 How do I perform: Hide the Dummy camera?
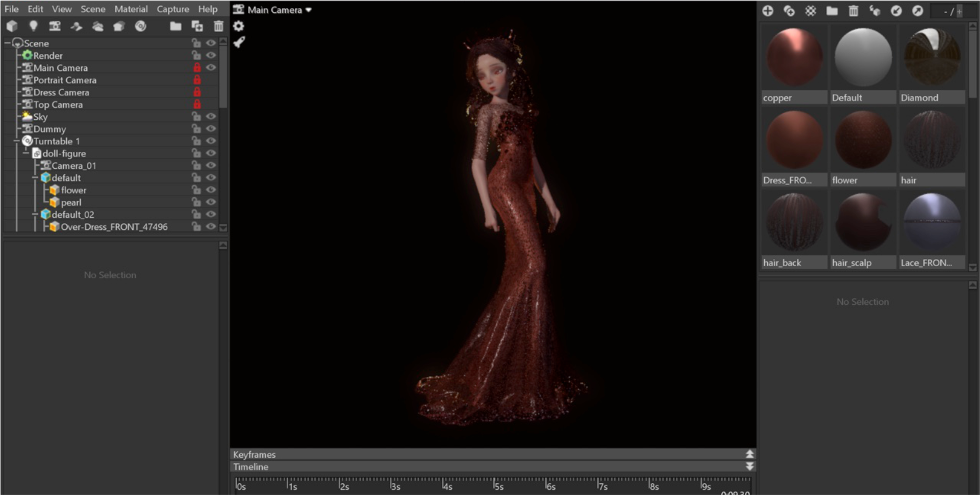point(211,128)
